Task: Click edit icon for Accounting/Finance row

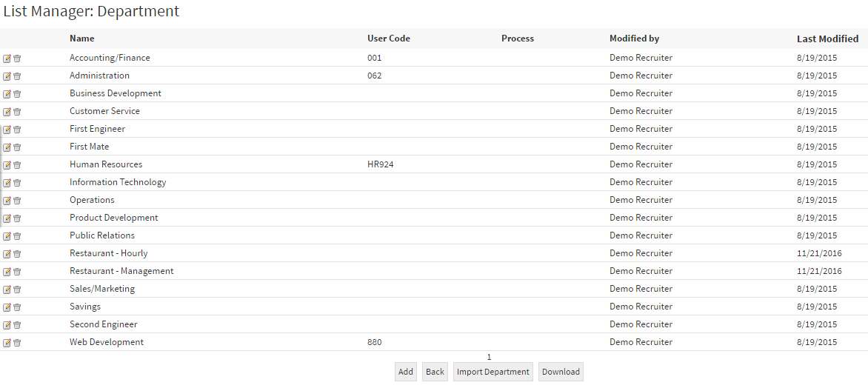Action: (x=7, y=58)
